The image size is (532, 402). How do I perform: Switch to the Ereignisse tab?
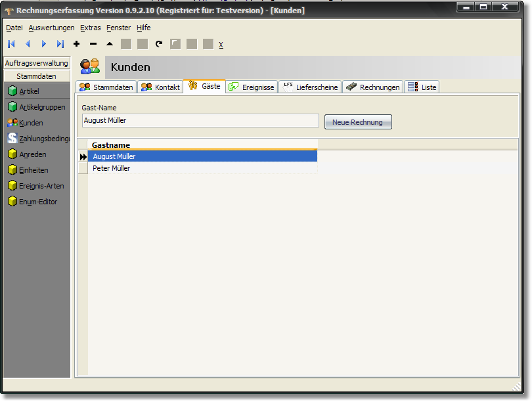pyautogui.click(x=252, y=87)
